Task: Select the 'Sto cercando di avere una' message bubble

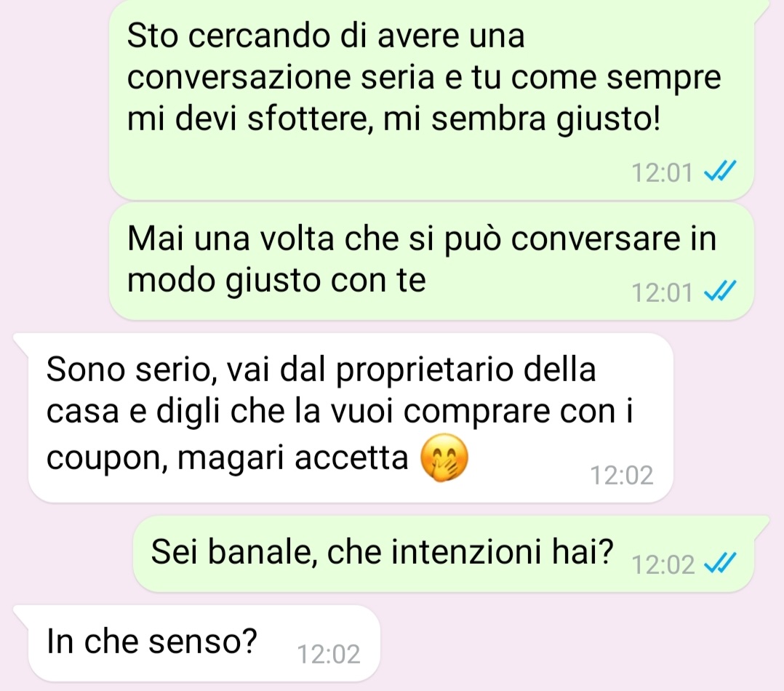Action: [431, 98]
